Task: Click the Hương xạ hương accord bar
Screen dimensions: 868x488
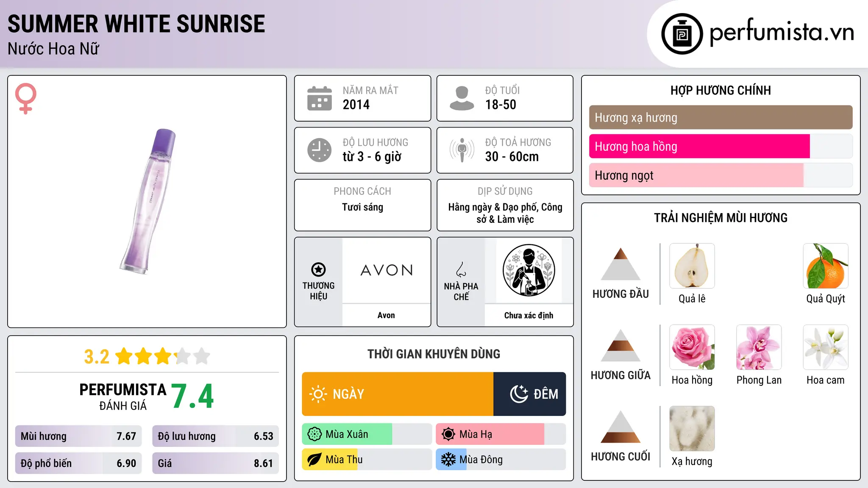Action: 721,117
